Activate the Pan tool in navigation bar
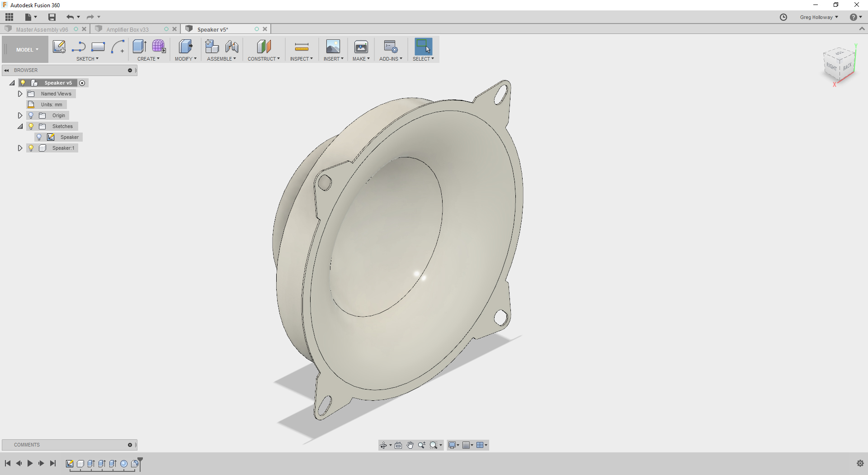This screenshot has height=475, width=868. (x=410, y=445)
